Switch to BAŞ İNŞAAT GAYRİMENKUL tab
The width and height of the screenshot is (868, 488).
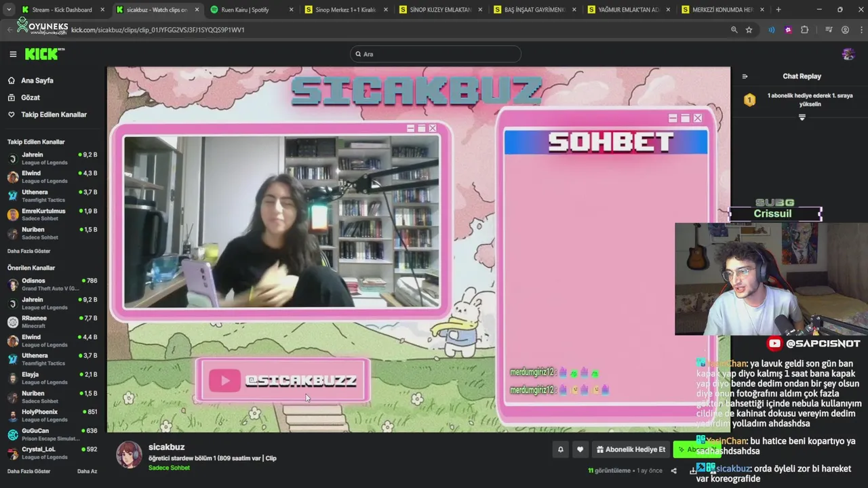[534, 9]
